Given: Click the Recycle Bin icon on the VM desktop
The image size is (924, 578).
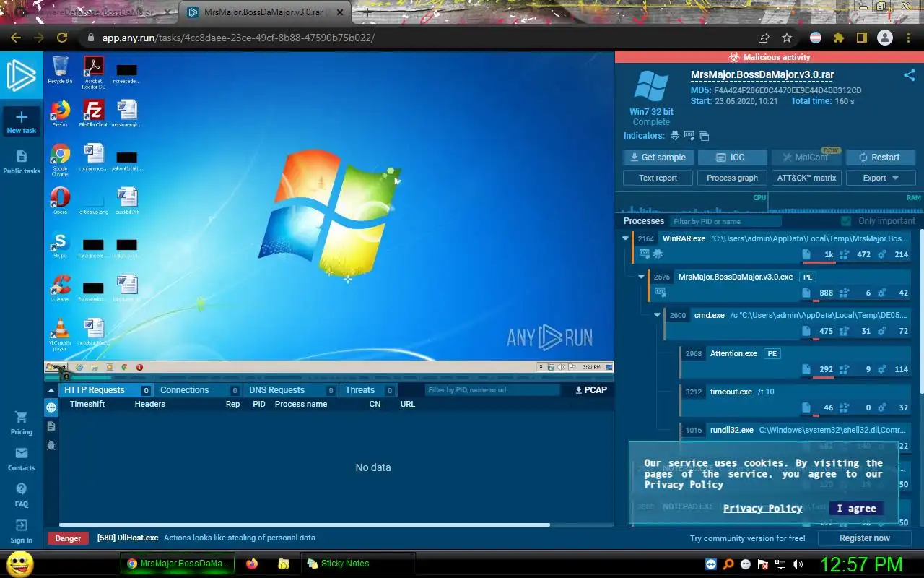Looking at the screenshot, I should (x=60, y=70).
